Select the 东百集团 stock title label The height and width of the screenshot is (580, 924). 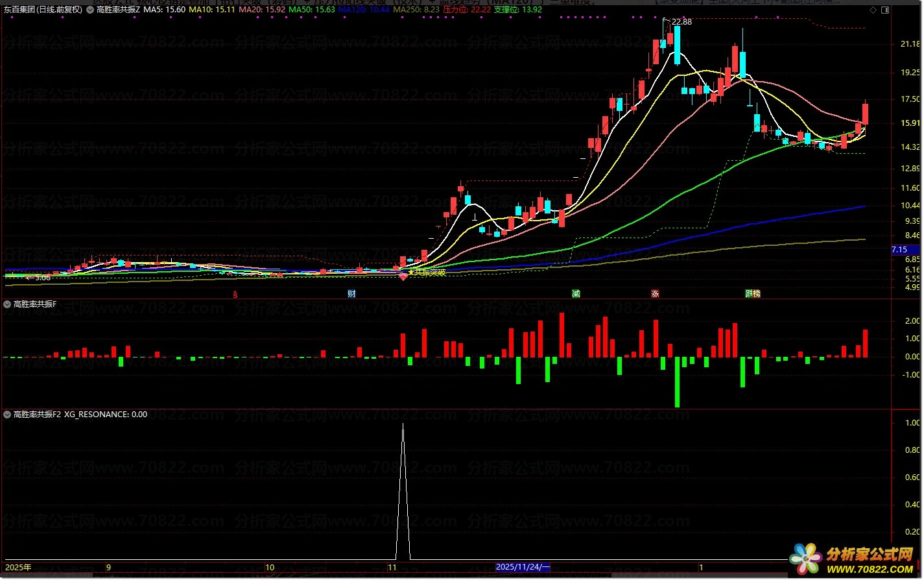[43, 10]
